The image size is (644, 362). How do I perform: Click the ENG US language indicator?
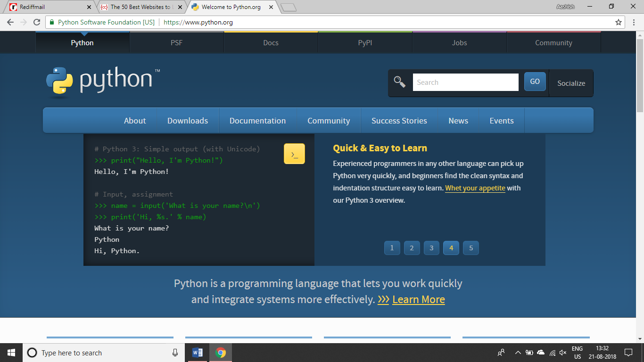(x=577, y=353)
